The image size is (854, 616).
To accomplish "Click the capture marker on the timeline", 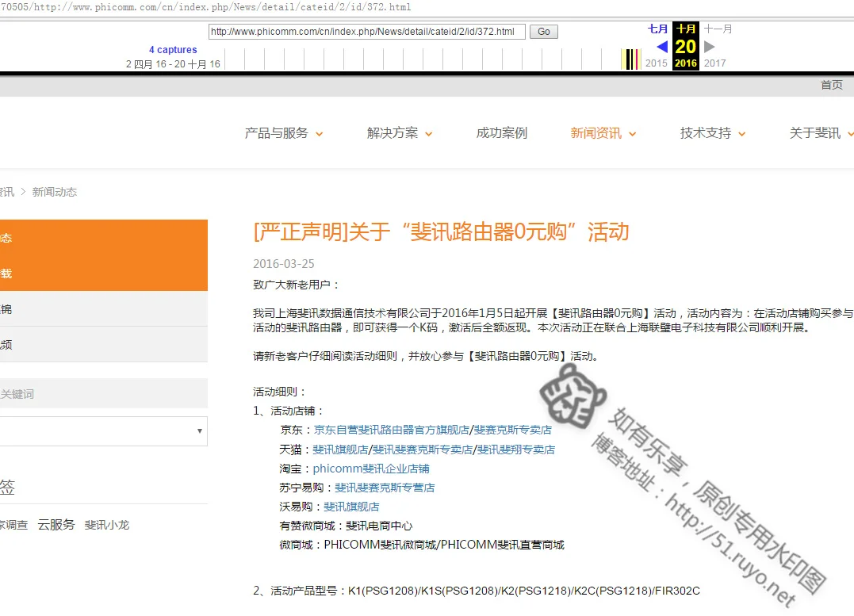I will [631, 59].
